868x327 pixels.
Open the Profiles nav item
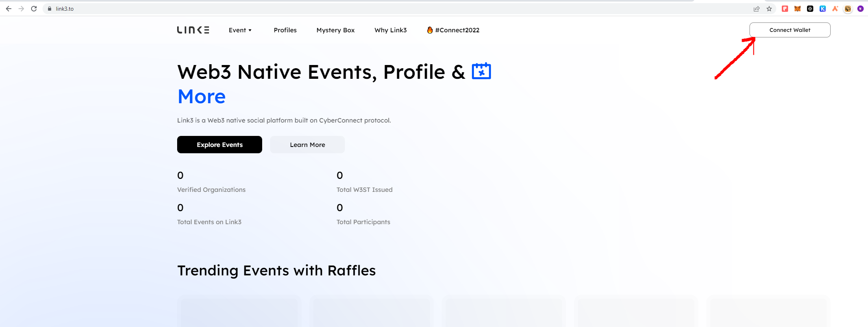pos(285,30)
